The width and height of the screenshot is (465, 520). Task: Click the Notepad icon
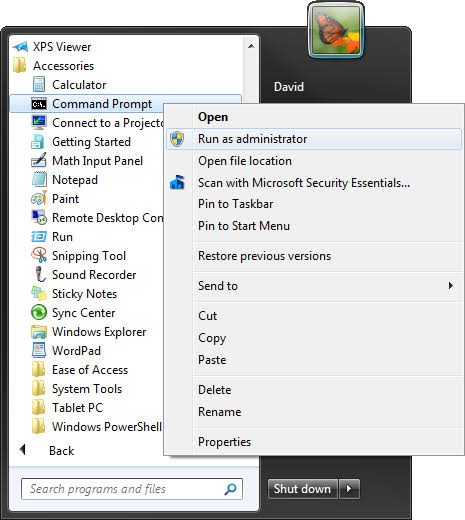tap(39, 179)
